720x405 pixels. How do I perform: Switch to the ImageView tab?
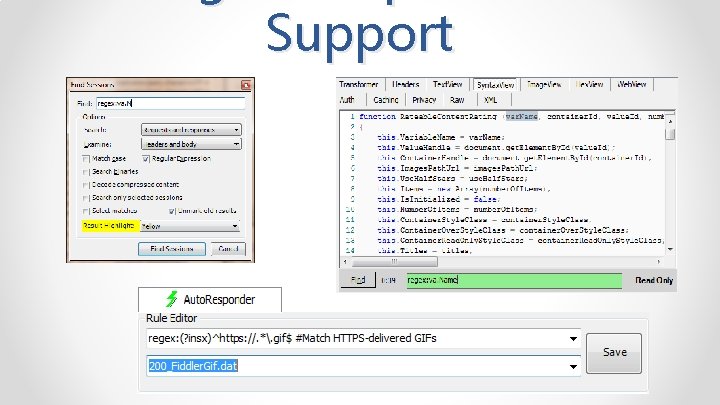point(544,84)
